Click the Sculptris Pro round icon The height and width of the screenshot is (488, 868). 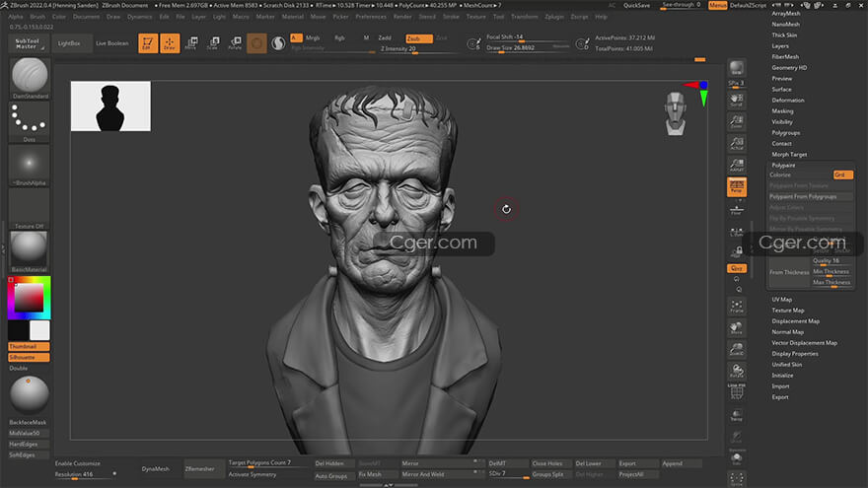coord(278,43)
